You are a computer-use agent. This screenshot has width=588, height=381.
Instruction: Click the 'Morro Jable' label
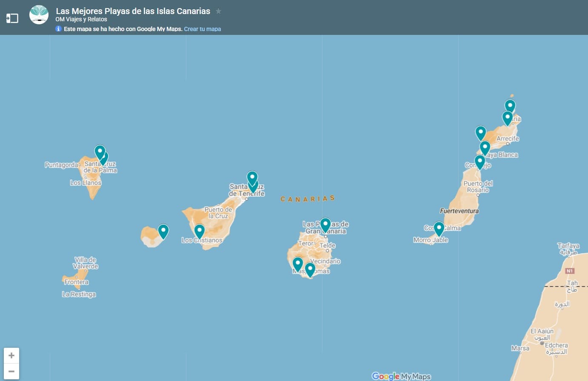[x=431, y=240]
